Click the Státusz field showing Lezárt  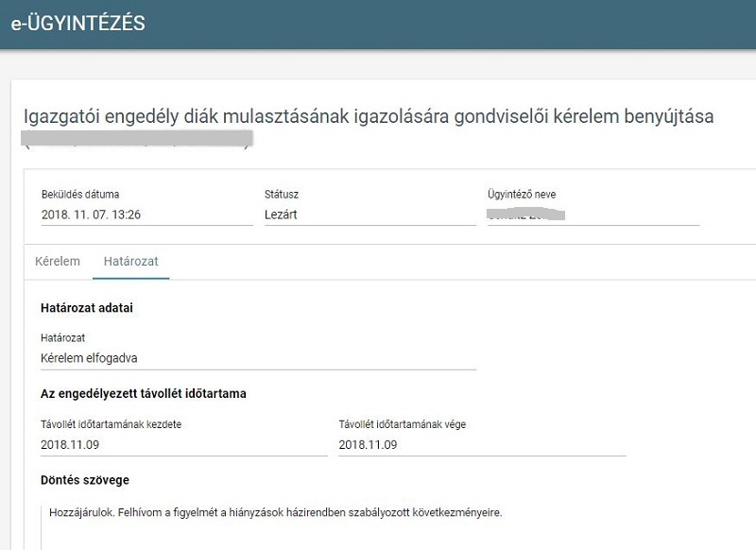(x=370, y=215)
